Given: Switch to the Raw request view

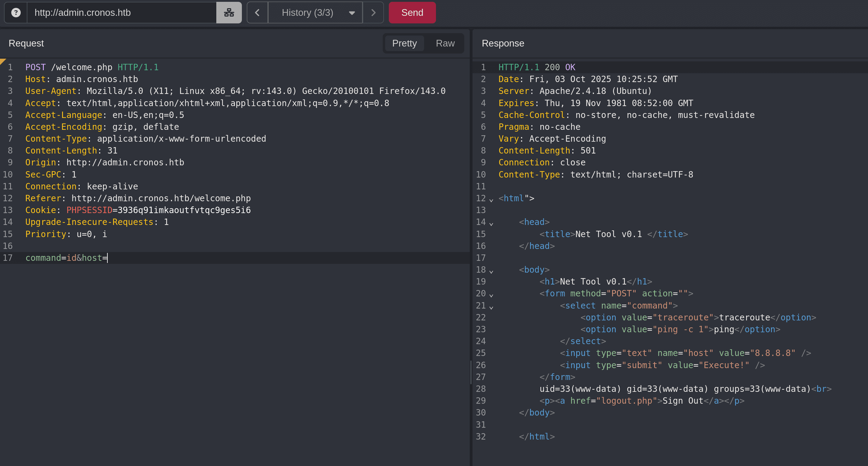Looking at the screenshot, I should point(445,43).
